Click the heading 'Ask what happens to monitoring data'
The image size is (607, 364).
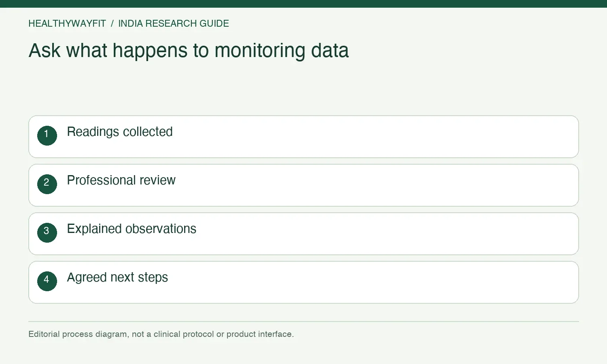pyautogui.click(x=189, y=51)
